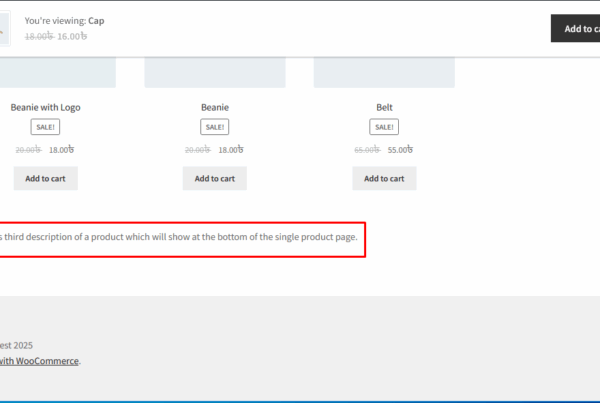The height and width of the screenshot is (403, 600).
Task: Click the Belt product image
Action: (x=384, y=73)
